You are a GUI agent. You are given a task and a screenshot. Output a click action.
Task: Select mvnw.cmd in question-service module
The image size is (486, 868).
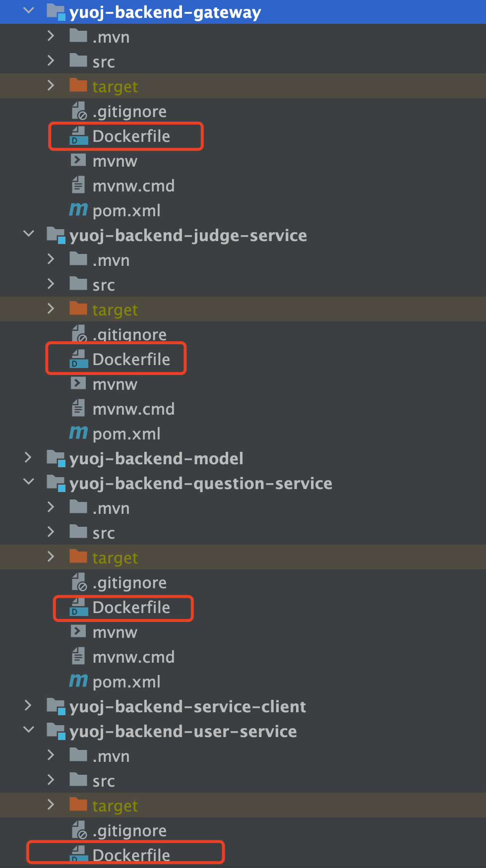click(x=133, y=657)
